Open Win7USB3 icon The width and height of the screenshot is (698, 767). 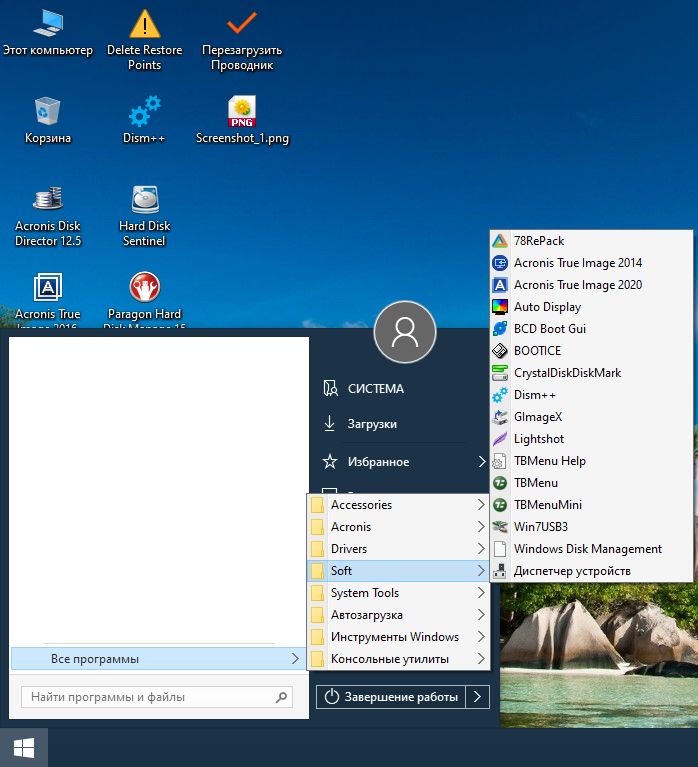click(499, 527)
